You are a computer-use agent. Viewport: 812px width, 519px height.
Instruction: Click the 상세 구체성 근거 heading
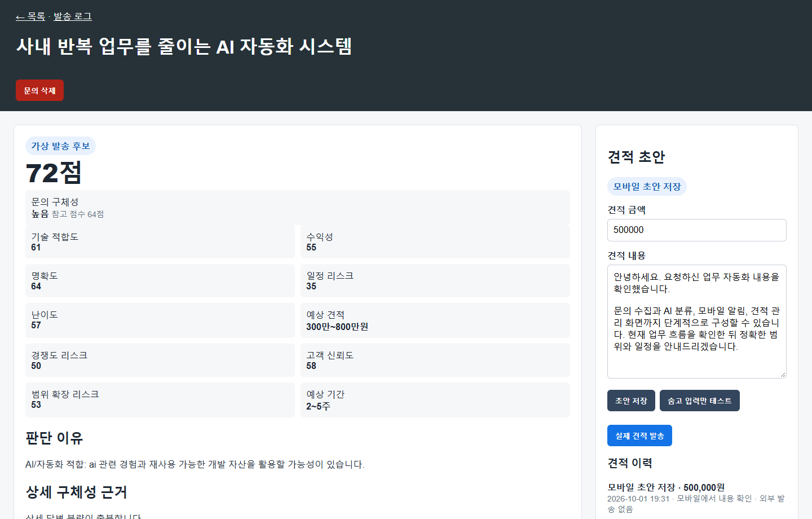click(76, 492)
